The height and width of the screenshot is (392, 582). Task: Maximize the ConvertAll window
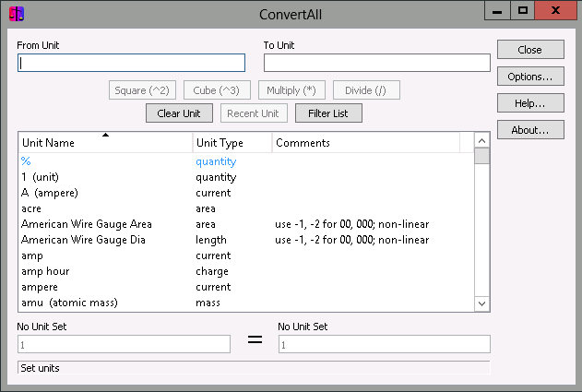[523, 11]
